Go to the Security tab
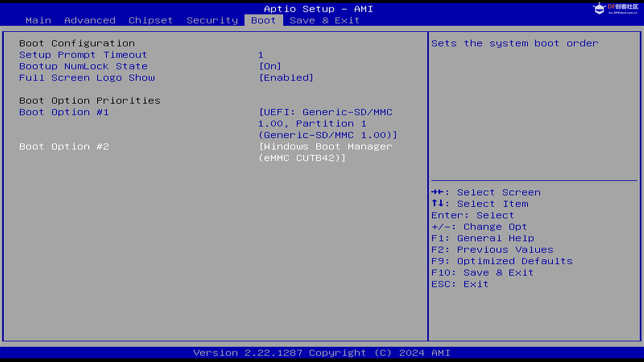 click(x=212, y=20)
